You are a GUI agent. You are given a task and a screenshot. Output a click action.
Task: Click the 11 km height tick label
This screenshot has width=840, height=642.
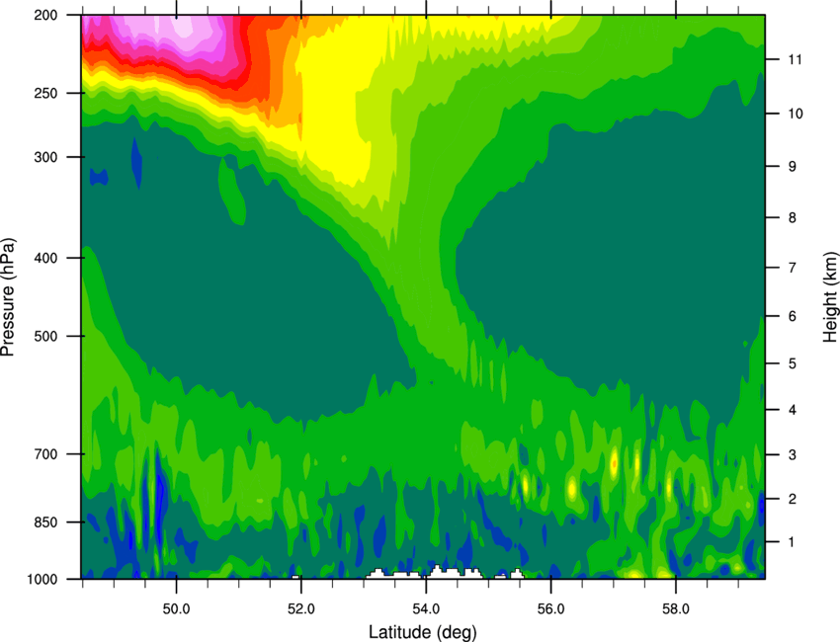coord(795,59)
